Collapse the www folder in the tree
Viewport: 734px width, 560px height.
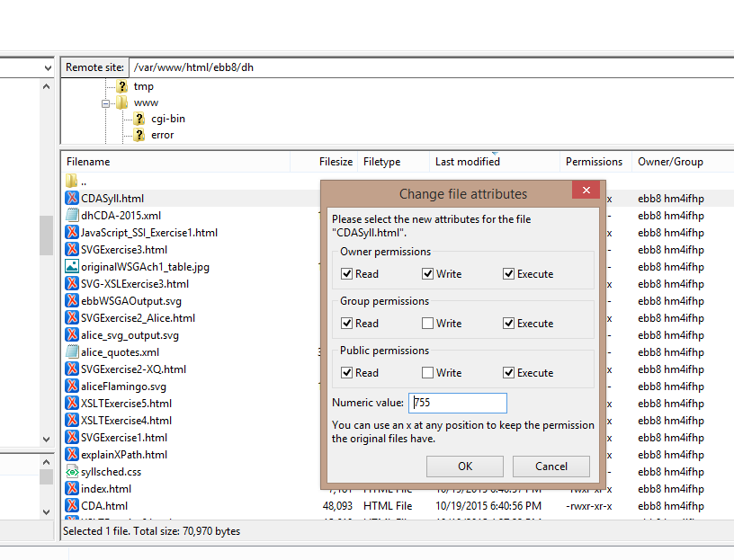pos(106,102)
